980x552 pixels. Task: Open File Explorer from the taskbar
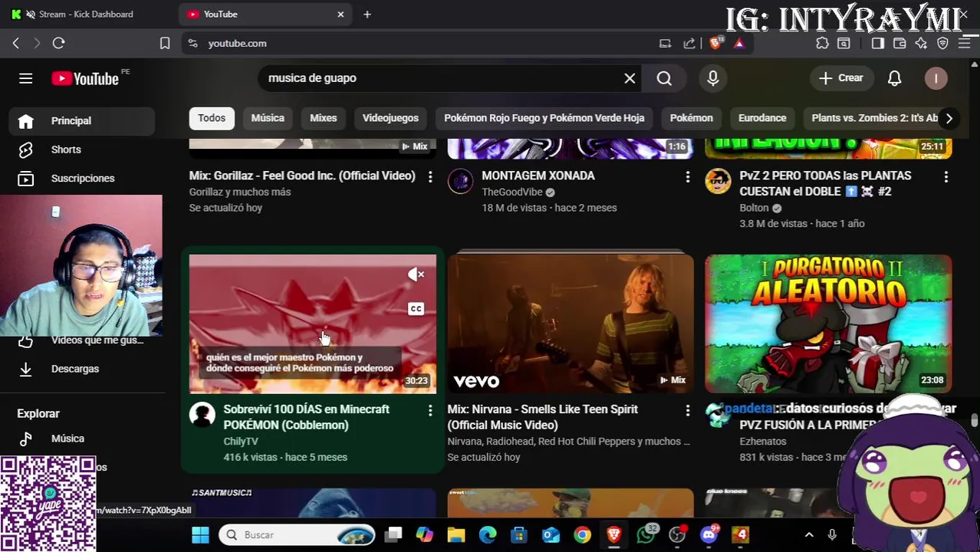pyautogui.click(x=456, y=535)
